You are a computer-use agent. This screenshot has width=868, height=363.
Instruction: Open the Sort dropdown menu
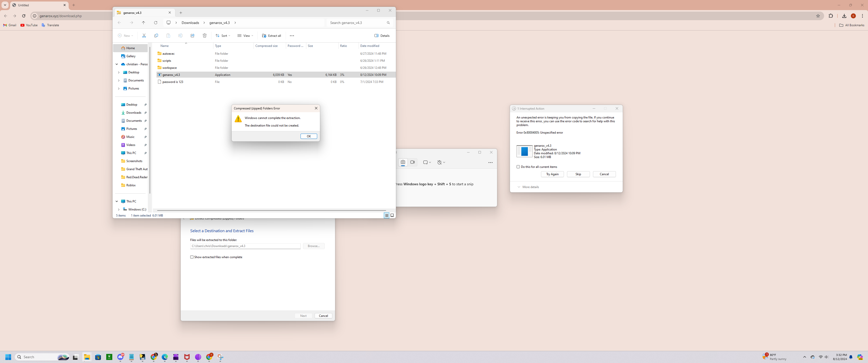tap(223, 36)
